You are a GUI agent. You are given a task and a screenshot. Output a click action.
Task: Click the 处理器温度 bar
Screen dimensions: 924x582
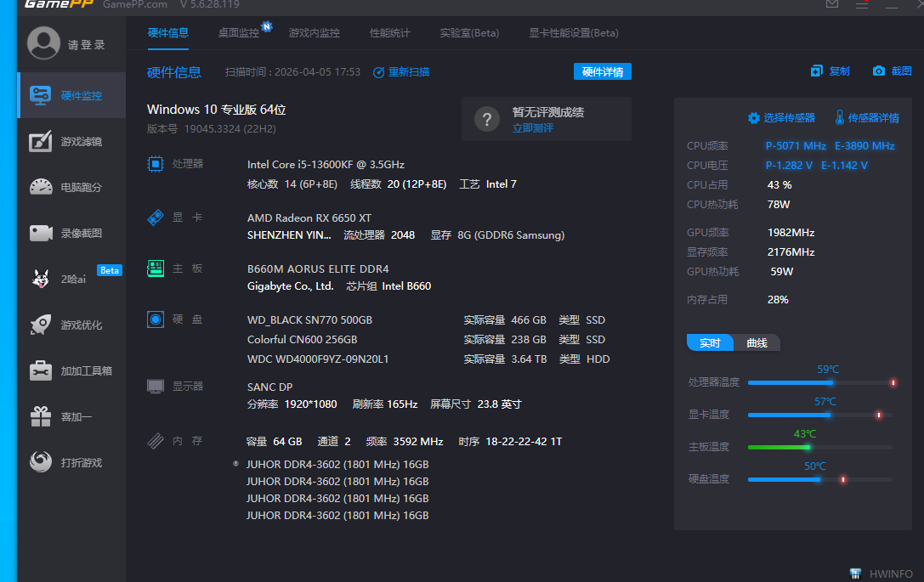tap(819, 383)
